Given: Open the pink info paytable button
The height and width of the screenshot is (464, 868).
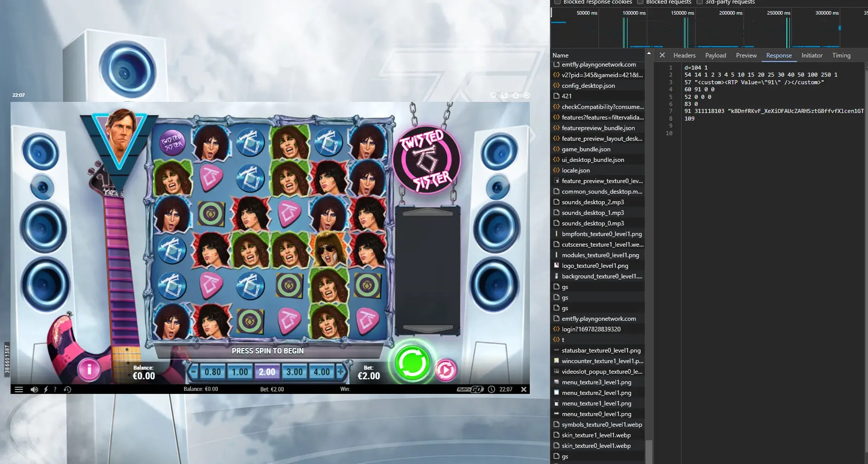Looking at the screenshot, I should click(89, 370).
